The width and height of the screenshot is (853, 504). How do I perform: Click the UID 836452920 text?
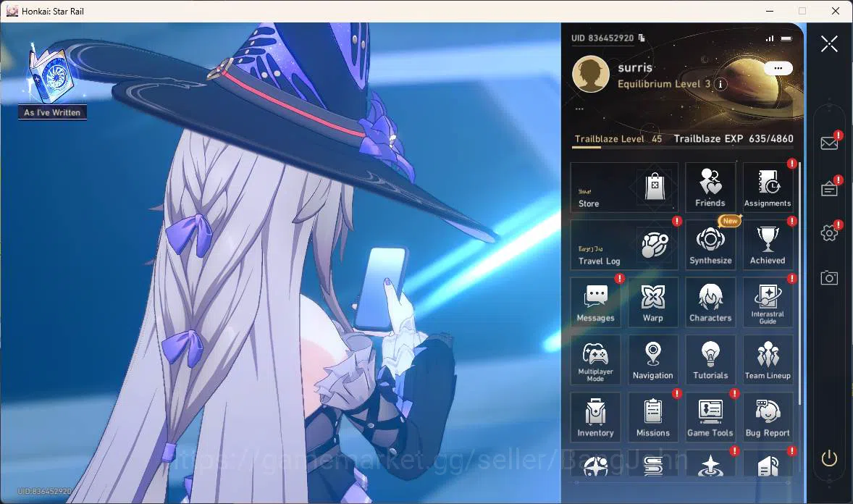(602, 38)
